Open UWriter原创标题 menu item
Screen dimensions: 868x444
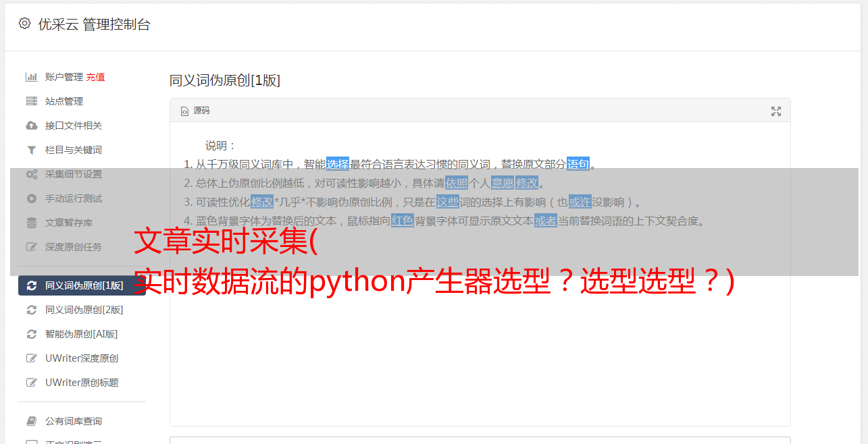coord(82,383)
